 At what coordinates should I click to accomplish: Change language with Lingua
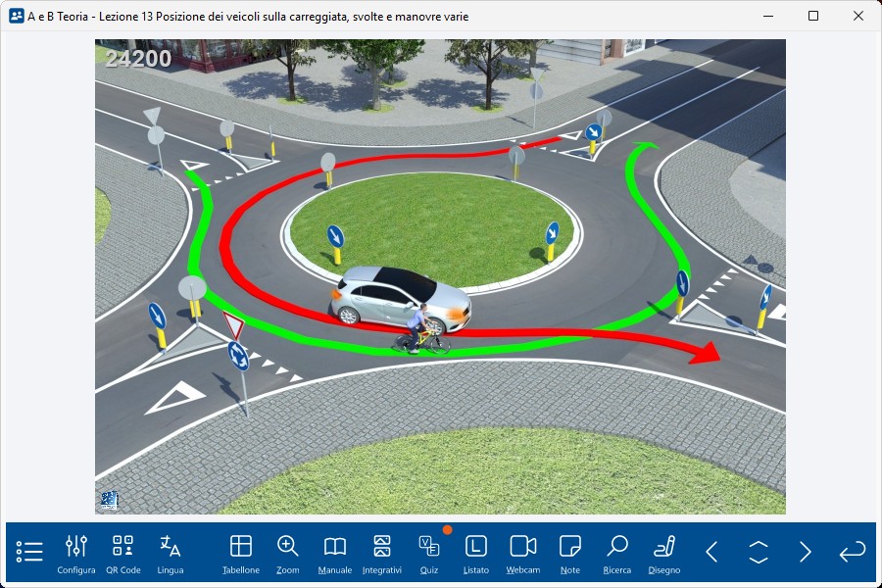click(x=171, y=553)
